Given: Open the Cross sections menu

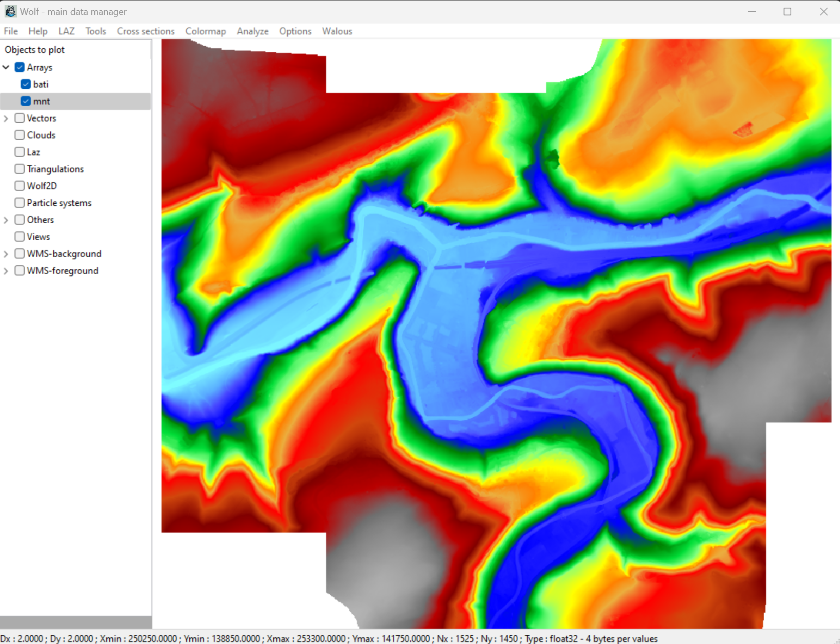Looking at the screenshot, I should click(146, 31).
